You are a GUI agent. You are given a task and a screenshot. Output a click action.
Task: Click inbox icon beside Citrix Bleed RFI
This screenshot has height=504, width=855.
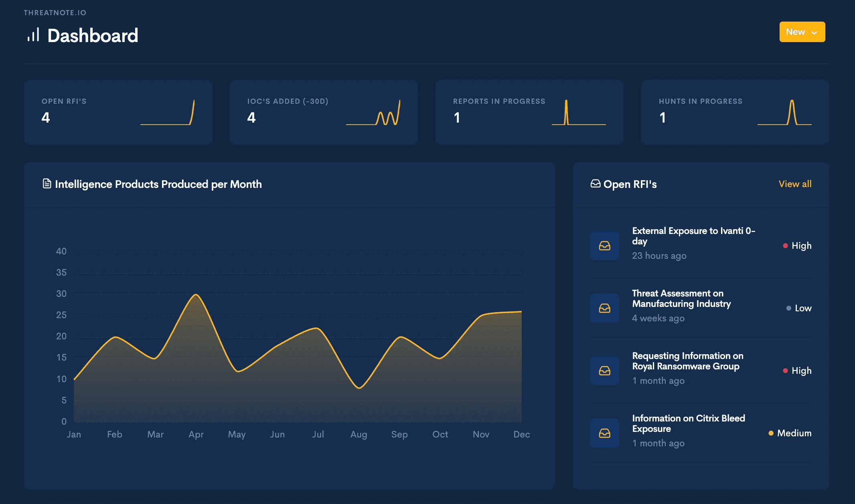tap(605, 433)
